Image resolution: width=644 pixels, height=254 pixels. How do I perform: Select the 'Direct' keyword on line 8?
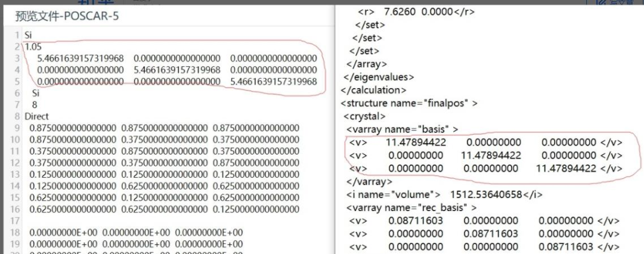point(36,116)
